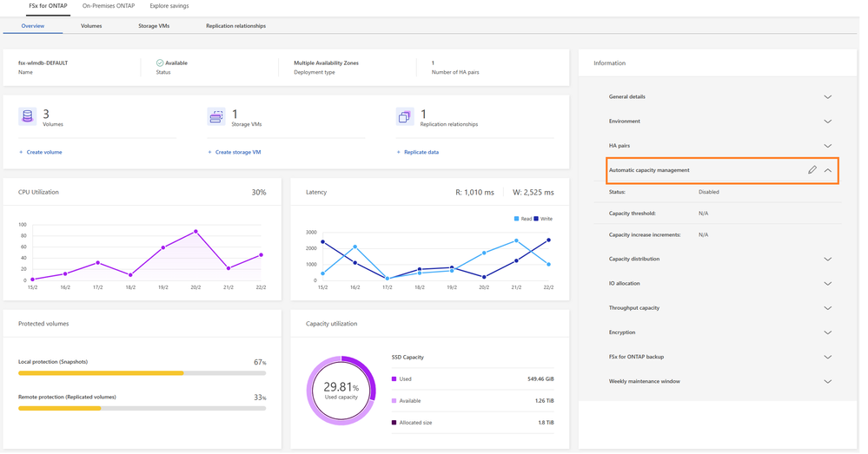Click the Write legend marker in Latency chart
The image size is (868, 454).
point(537,219)
